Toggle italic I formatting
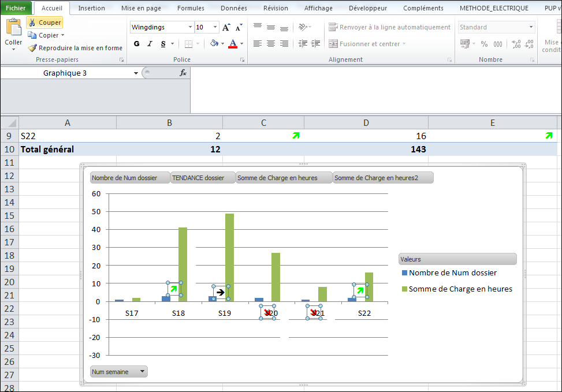The image size is (562, 392). coord(150,44)
